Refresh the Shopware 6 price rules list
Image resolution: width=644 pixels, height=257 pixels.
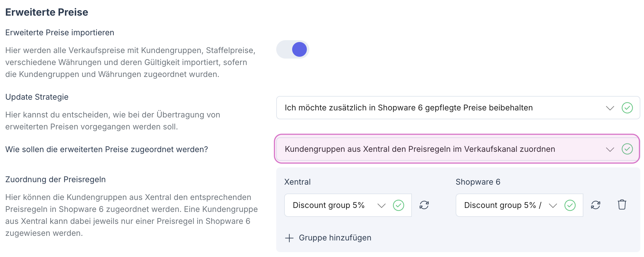click(x=596, y=205)
